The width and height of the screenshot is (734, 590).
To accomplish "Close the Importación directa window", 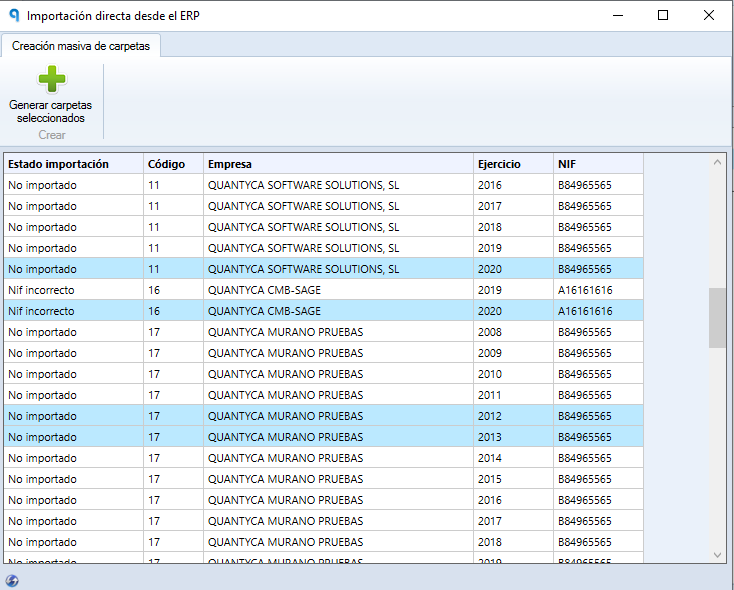I will (x=709, y=15).
